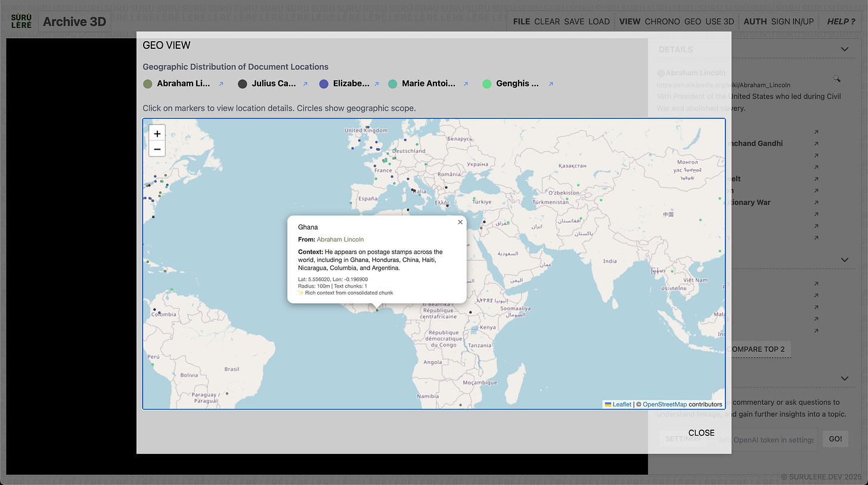Click the Lat/Lon coordinates text in popup
The image size is (868, 485).
point(333,279)
